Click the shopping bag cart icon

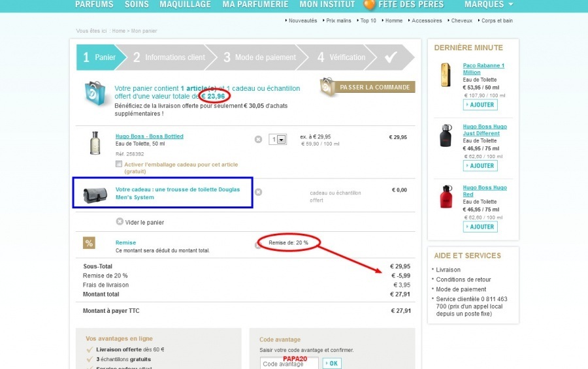96,94
